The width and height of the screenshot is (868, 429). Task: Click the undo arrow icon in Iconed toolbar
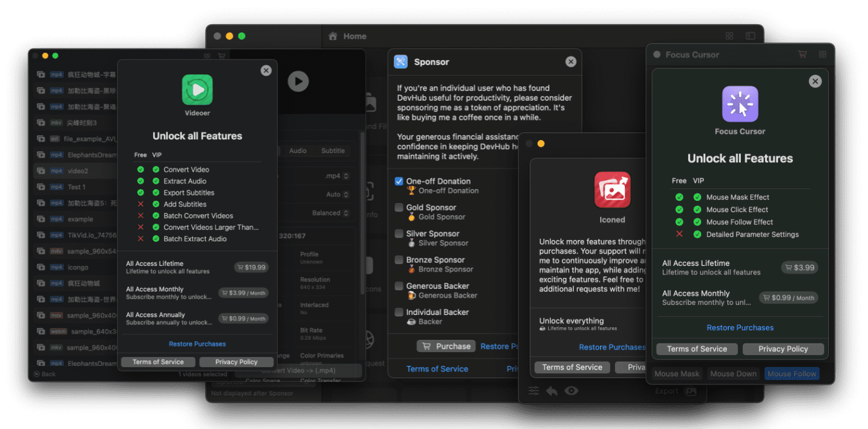pos(551,391)
